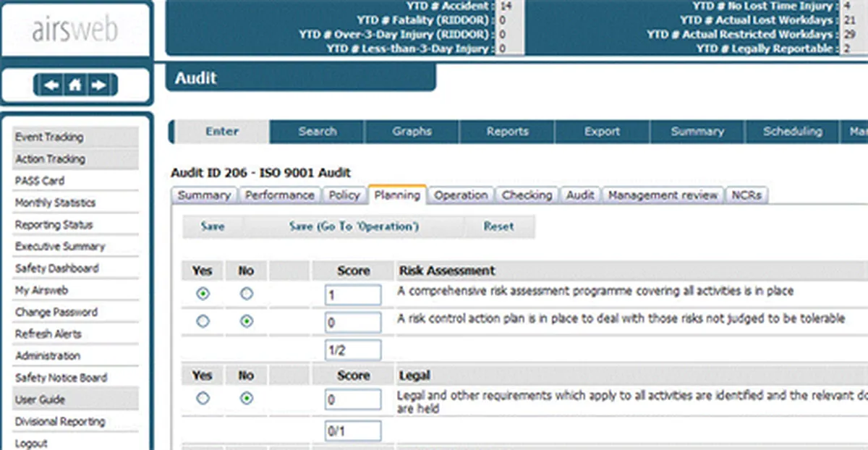Click 'YTD # Actual Lost Workdays' statistic label
This screenshot has width=868, height=450.
pos(760,20)
